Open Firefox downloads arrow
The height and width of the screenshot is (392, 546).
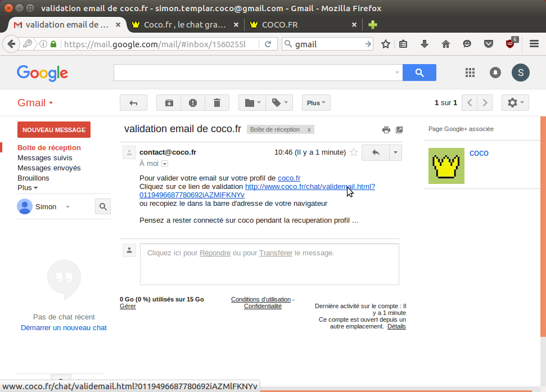pyautogui.click(x=425, y=44)
